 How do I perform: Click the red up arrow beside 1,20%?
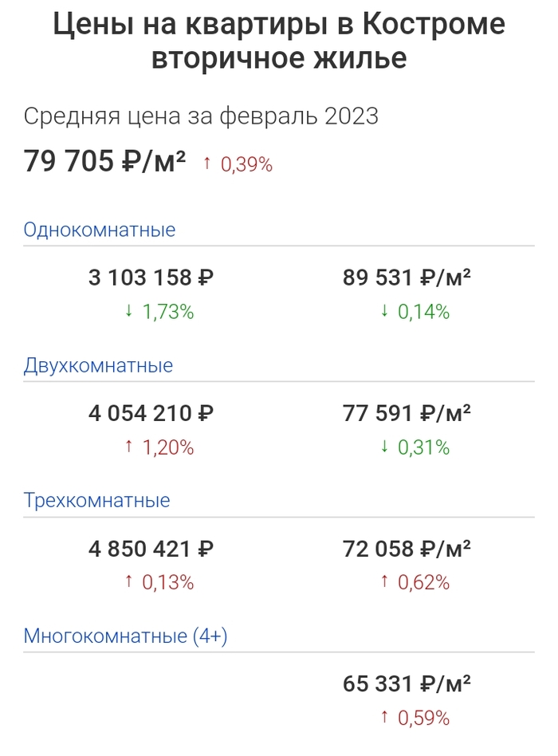point(128,447)
